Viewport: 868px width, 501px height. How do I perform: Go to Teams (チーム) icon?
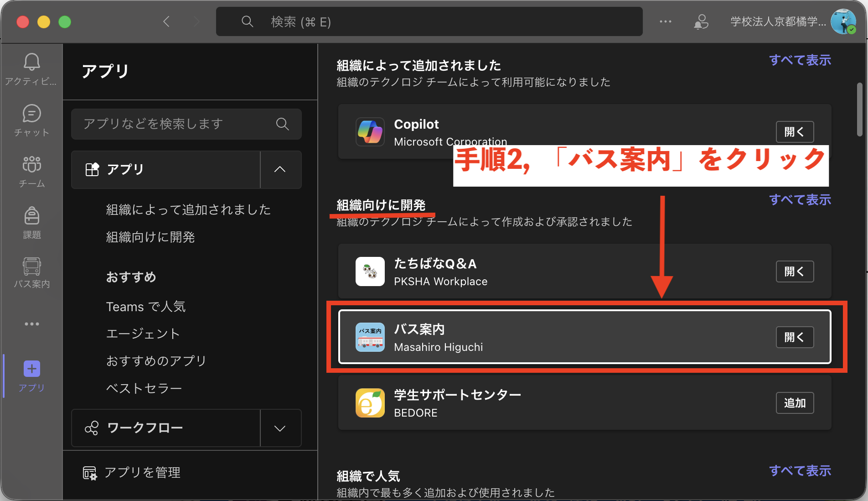coord(31,165)
